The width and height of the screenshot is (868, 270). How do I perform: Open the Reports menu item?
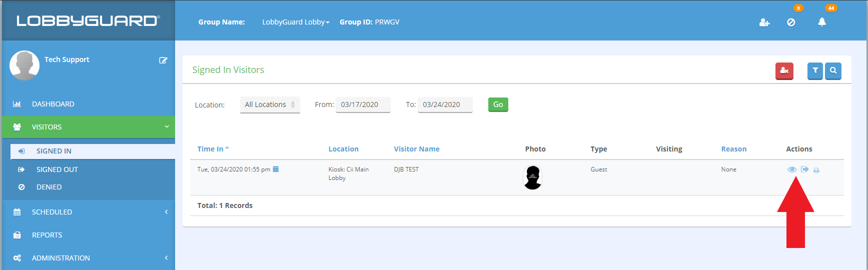[x=89, y=235]
